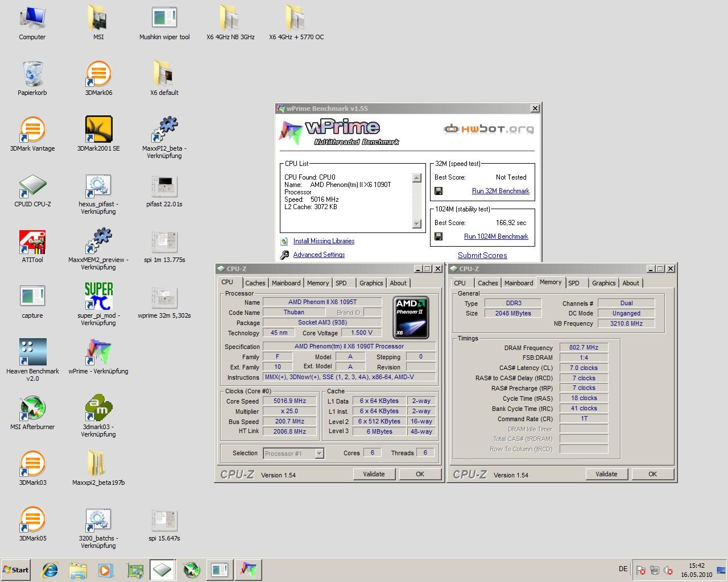
Task: Click OK in left CPU-Z window
Action: [x=420, y=474]
